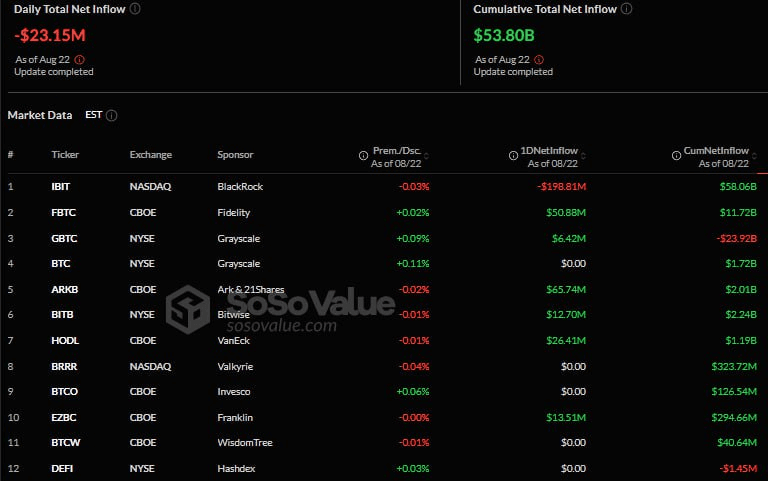Click the $58.06B cumulative inflow value
This screenshot has height=481, width=768.
pyautogui.click(x=738, y=187)
